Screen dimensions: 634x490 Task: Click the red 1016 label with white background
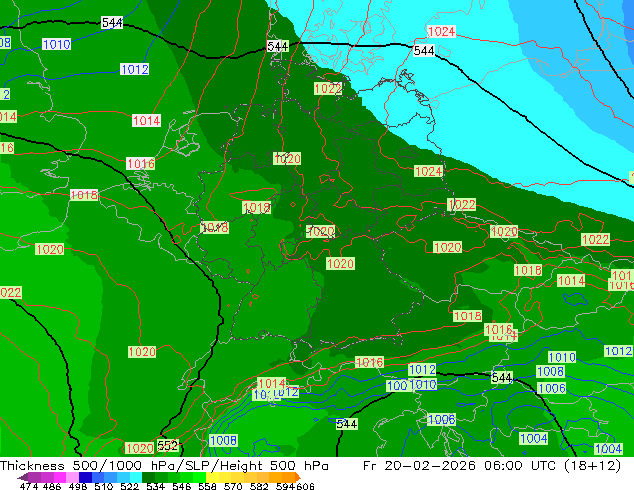[141, 163]
